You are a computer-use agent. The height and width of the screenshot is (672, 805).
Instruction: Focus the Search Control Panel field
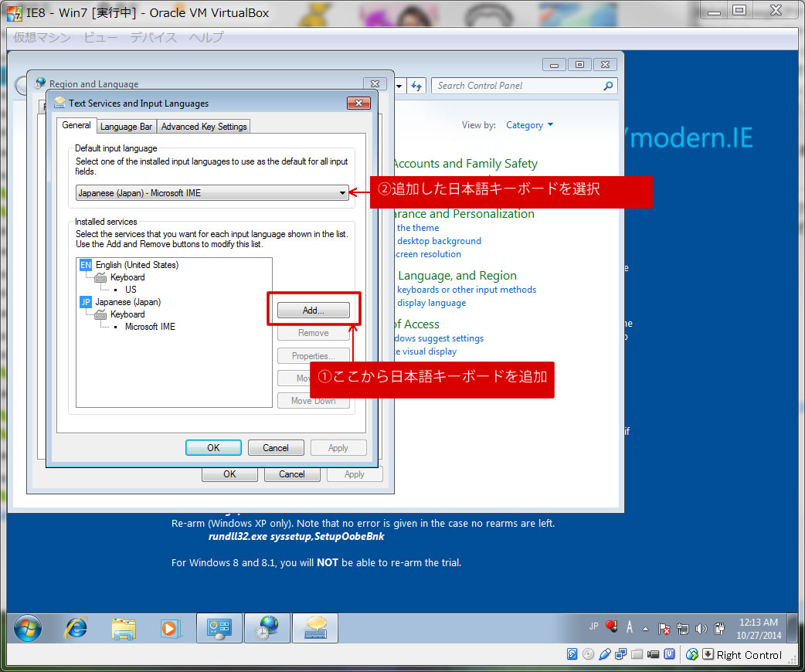pyautogui.click(x=524, y=86)
